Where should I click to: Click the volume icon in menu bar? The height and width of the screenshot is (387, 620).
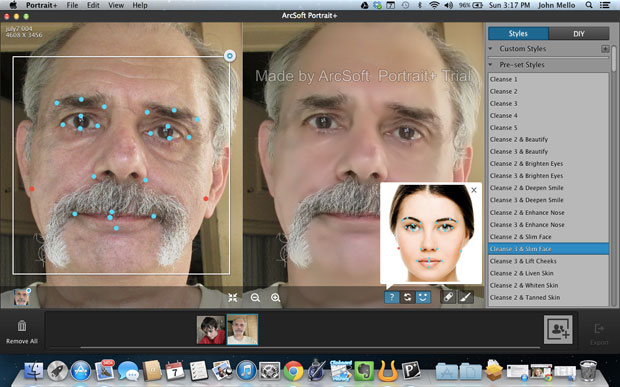click(x=448, y=5)
